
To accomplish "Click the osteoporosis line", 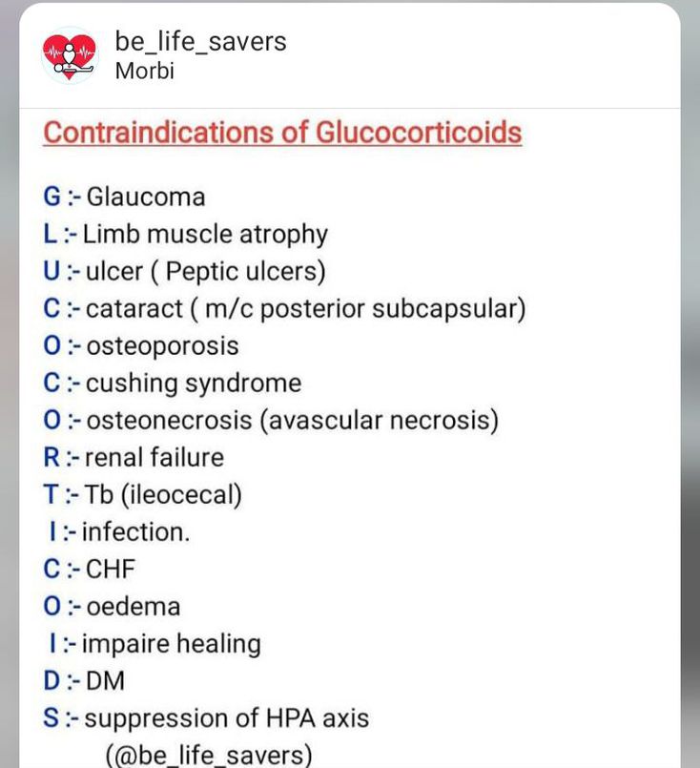I will pyautogui.click(x=140, y=345).
